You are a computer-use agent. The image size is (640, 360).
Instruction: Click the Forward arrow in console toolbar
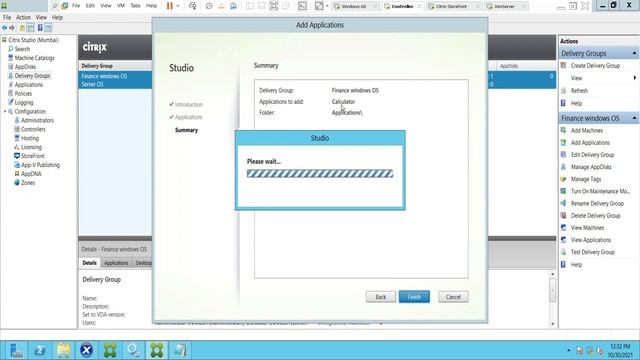click(x=12, y=28)
